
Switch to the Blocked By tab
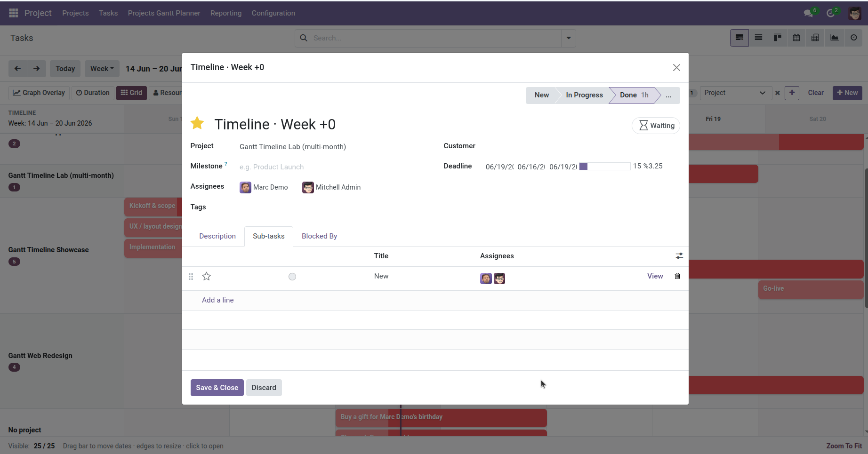tap(320, 236)
